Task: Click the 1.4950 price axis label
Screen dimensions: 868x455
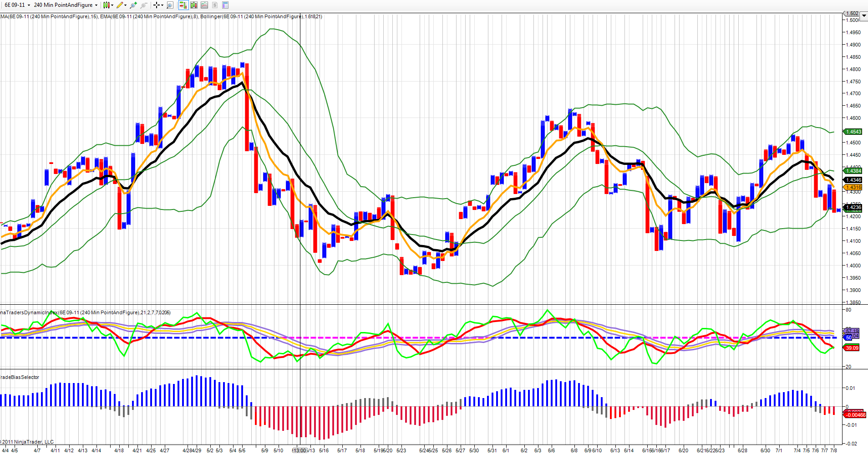Action: click(x=853, y=32)
